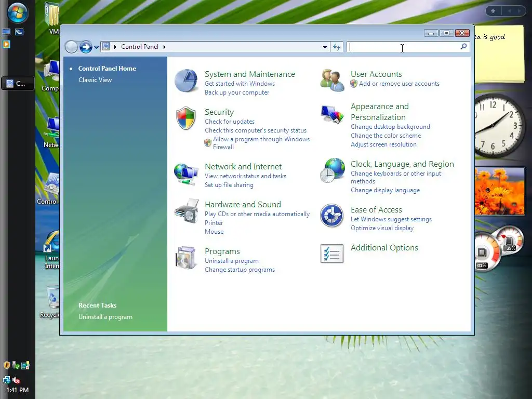Click Check this computer's security status
The image size is (532, 399).
[x=256, y=130]
